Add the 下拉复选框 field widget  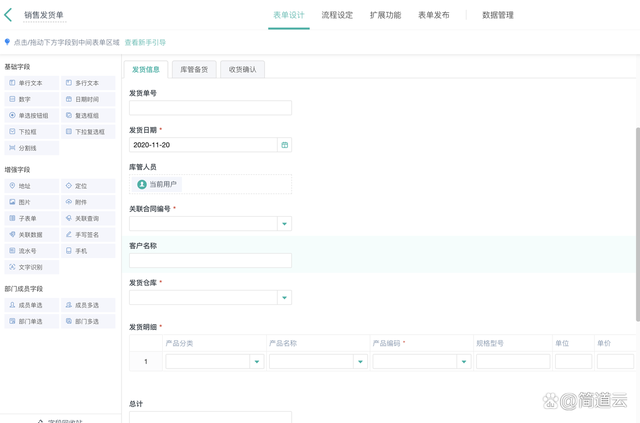[x=88, y=131]
